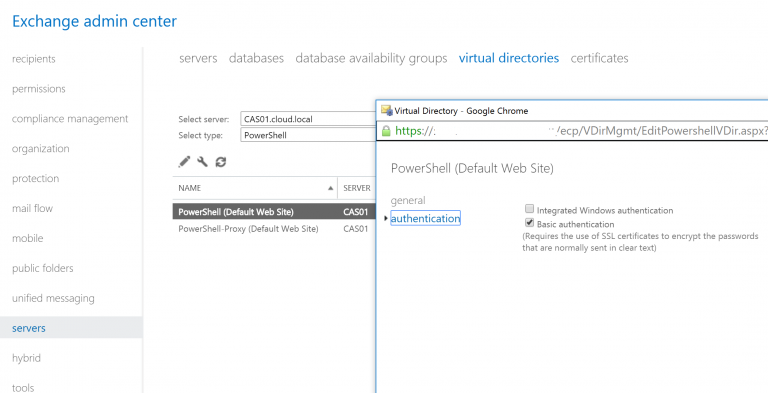The width and height of the screenshot is (768, 393).
Task: Click the green padlock in address bar
Action: click(x=386, y=131)
